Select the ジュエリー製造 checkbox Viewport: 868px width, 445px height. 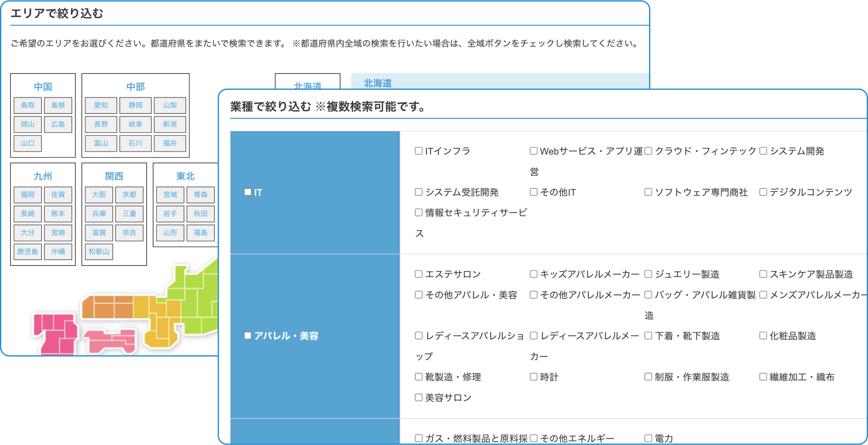coord(648,274)
